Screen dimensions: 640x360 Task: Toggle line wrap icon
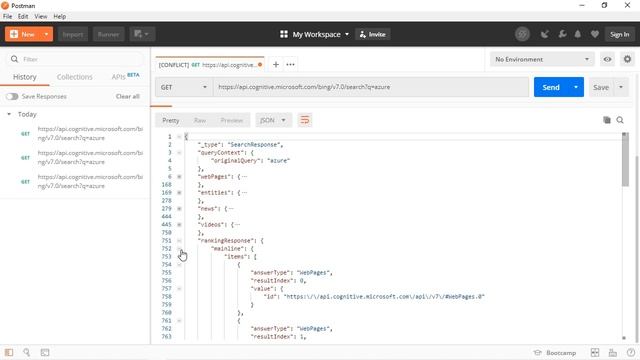(x=305, y=120)
